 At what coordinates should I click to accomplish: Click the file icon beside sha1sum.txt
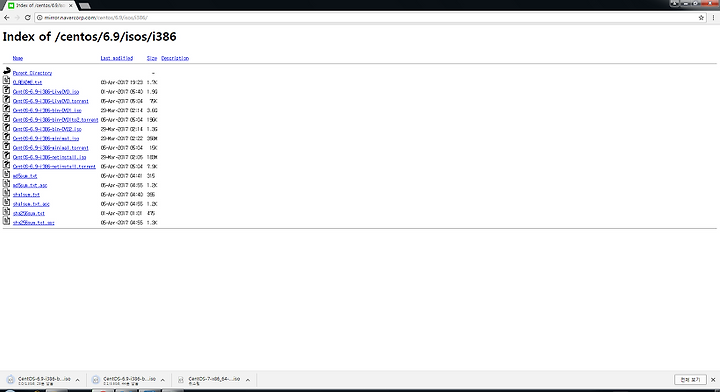click(6, 193)
